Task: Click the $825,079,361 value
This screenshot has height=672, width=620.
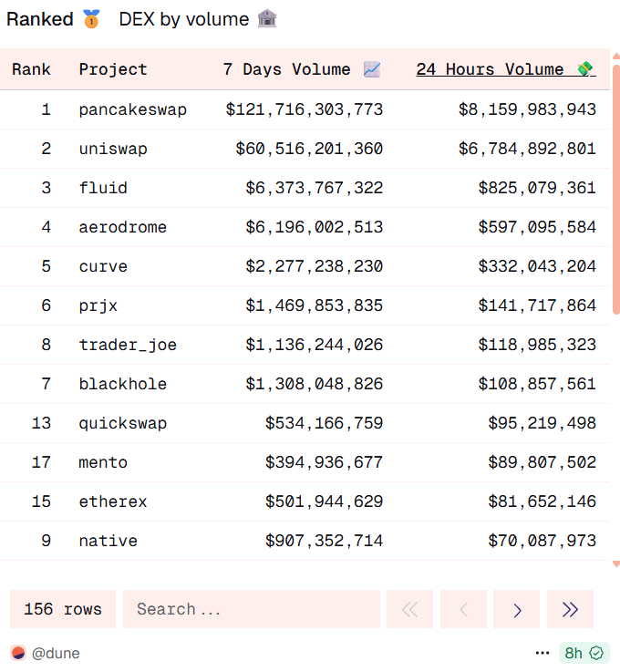Action: pos(537,188)
